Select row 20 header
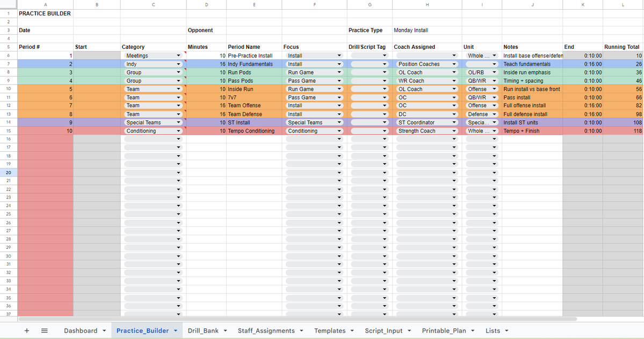644x339 pixels. click(8, 173)
